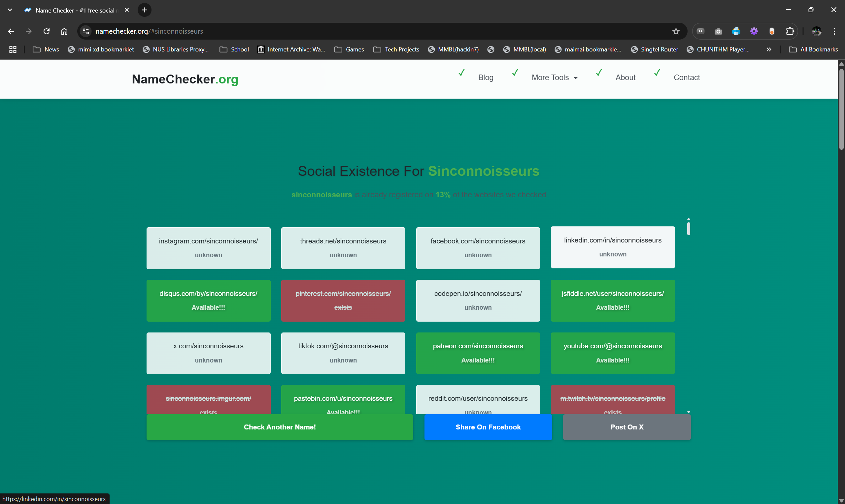This screenshot has width=845, height=504.
Task: Open the linkedin.com/in/sinconnoisseurs result card
Action: pos(612,247)
